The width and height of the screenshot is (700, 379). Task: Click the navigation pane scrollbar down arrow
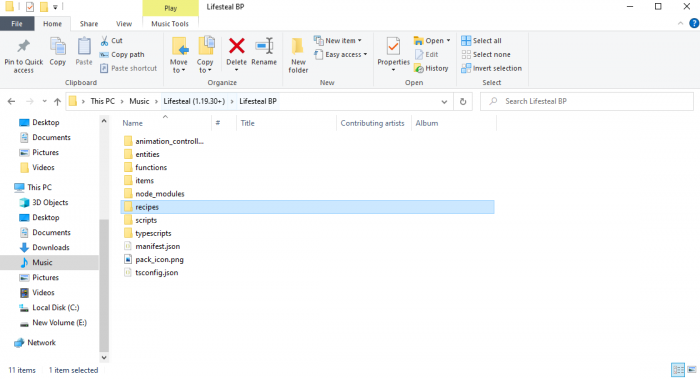104,357
